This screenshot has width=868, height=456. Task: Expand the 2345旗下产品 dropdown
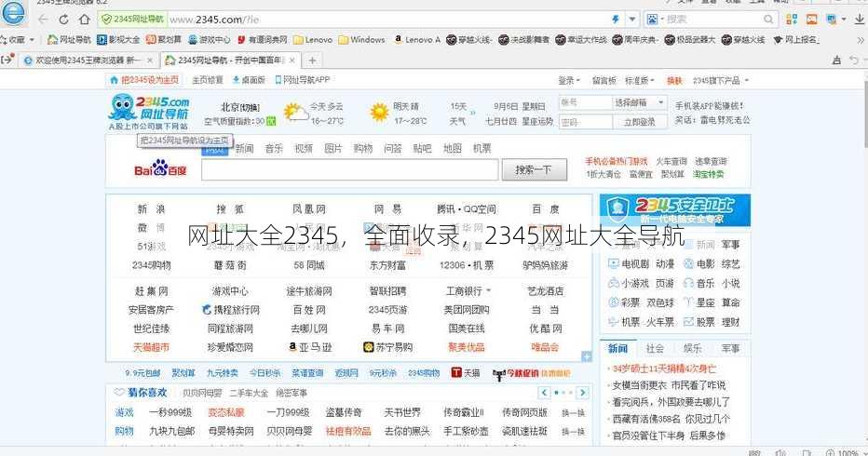[x=721, y=80]
